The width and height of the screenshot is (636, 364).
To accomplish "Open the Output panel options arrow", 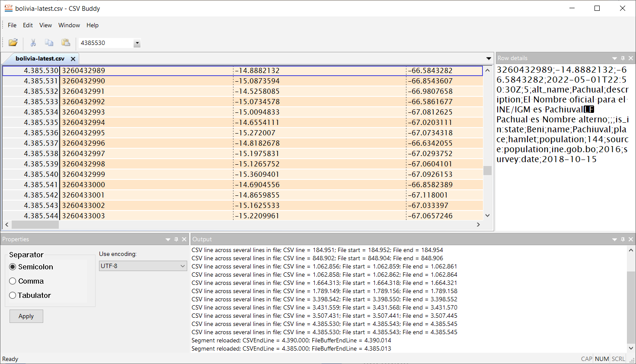I will pos(614,239).
